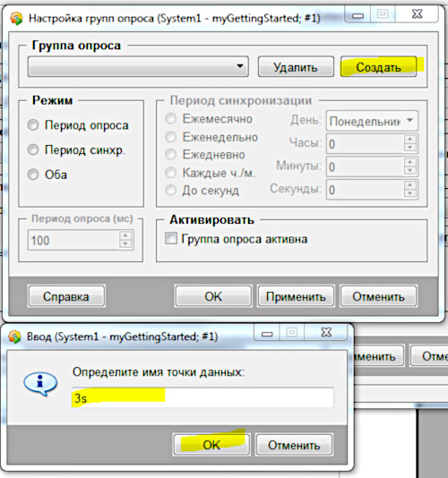448x478 pixels.
Task: Click into the Минуты value field
Action: pos(366,166)
